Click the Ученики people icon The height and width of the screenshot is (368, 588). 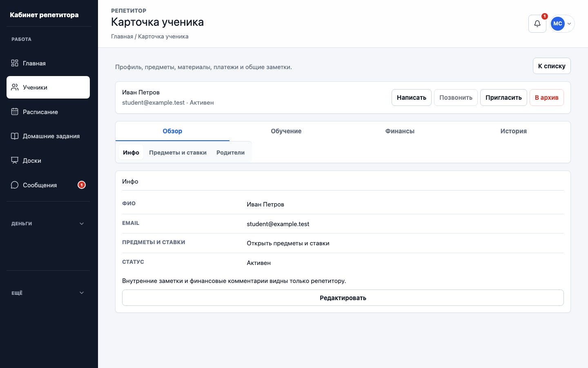click(x=15, y=87)
